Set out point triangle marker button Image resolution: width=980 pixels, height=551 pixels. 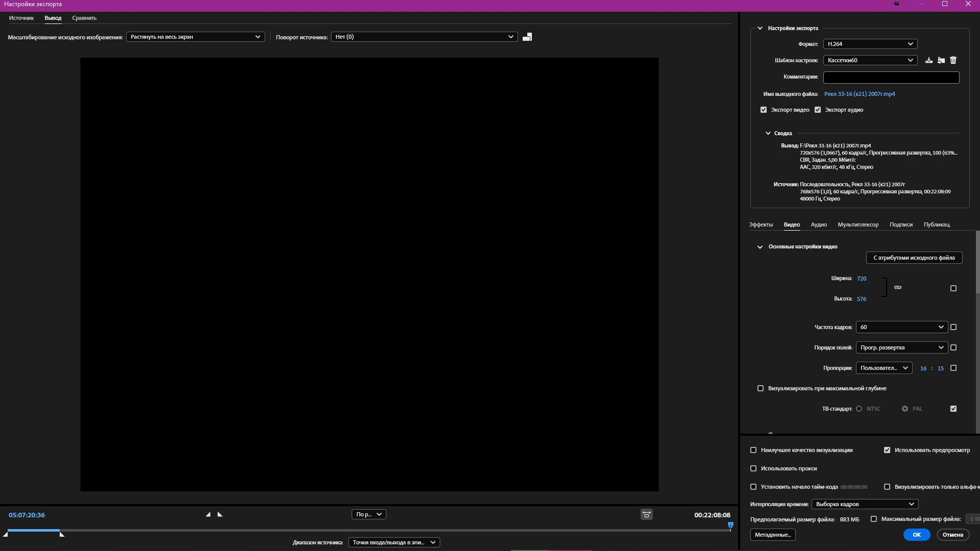(x=220, y=514)
